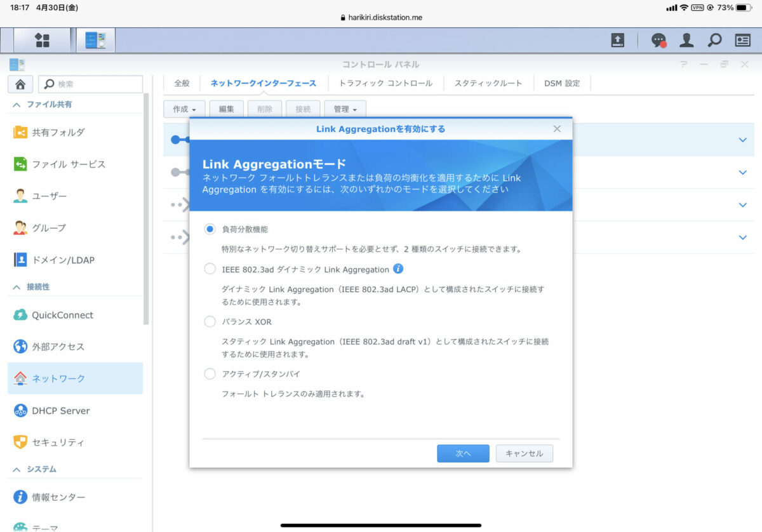
Task: Open ファイル サービス in the sidebar
Action: (75, 164)
